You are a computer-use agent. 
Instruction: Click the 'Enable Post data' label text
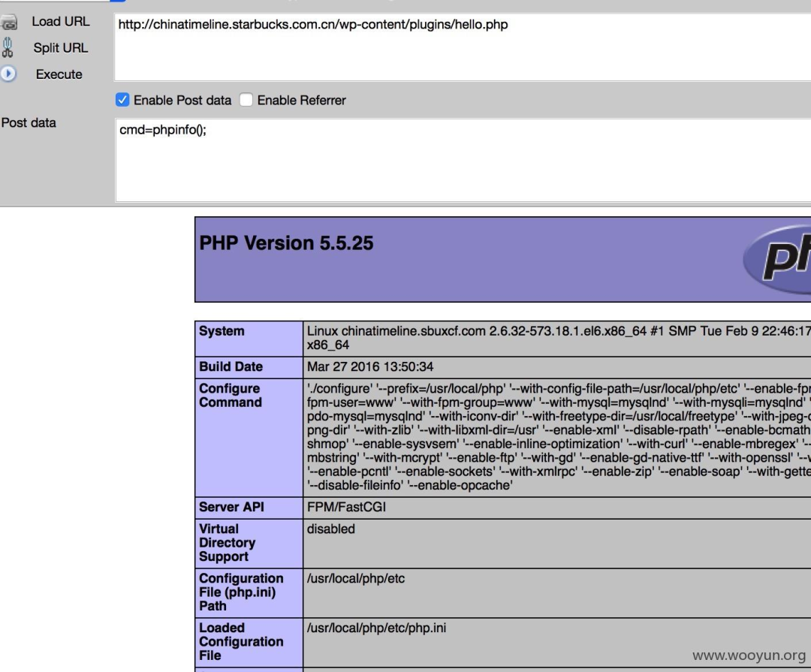[182, 101]
